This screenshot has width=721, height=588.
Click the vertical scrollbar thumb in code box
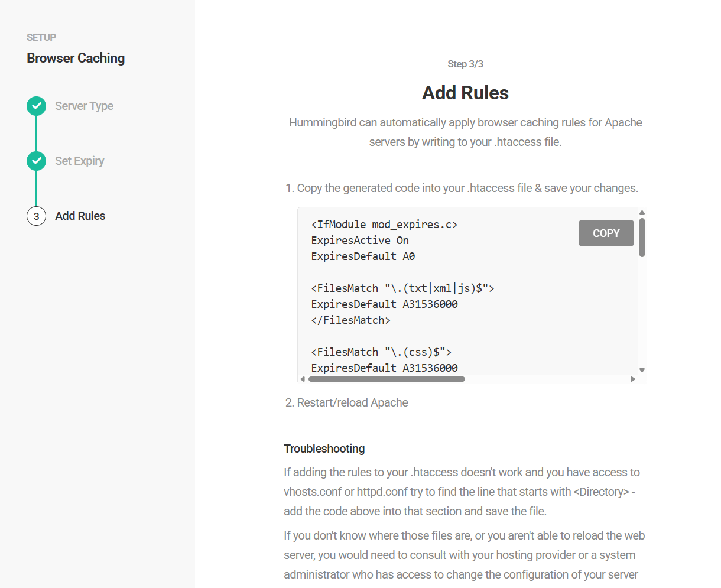pos(642,238)
